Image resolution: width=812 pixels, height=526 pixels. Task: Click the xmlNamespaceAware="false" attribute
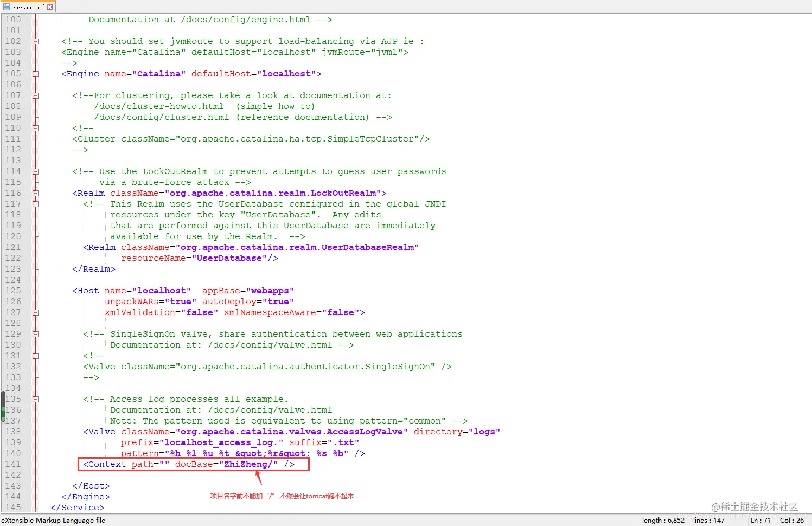[x=292, y=312]
